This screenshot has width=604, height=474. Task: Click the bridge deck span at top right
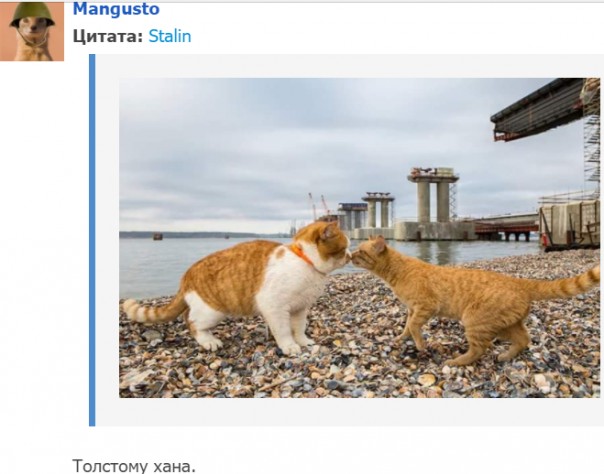click(539, 110)
